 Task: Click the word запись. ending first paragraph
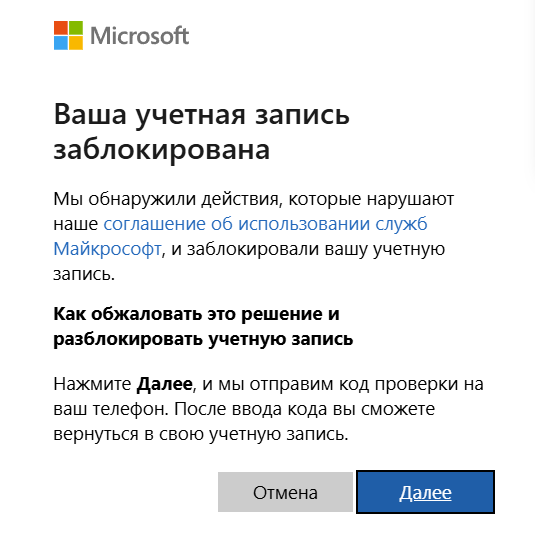[84, 274]
